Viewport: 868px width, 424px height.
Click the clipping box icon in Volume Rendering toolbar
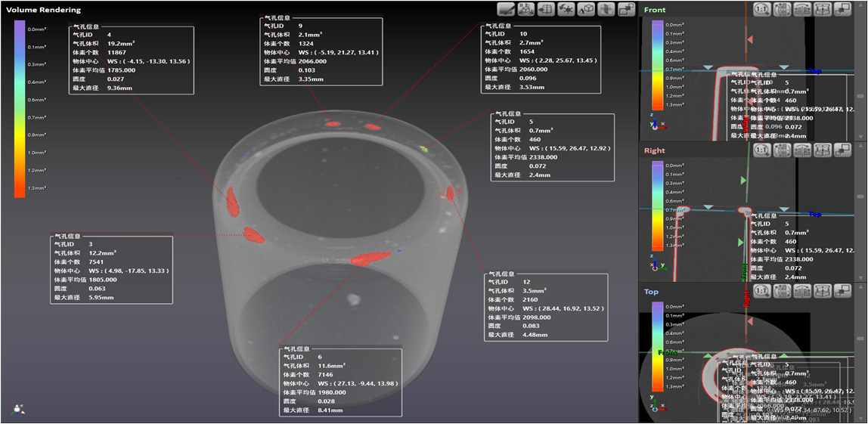(586, 9)
